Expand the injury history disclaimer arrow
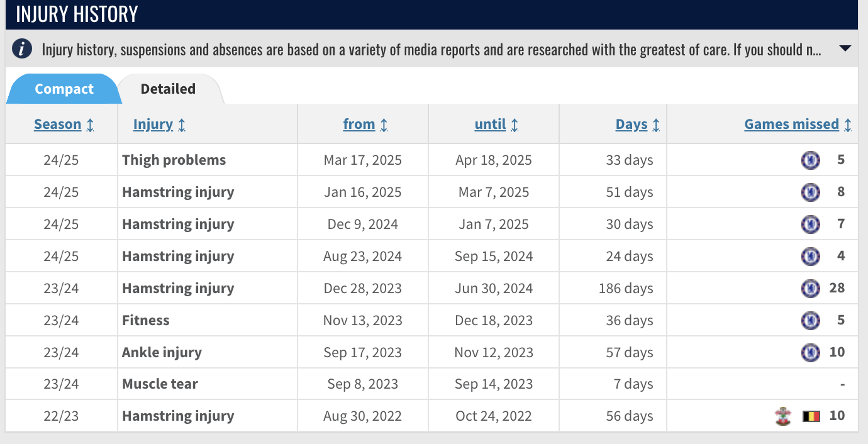Viewport: 868px width, 444px height. tap(845, 48)
